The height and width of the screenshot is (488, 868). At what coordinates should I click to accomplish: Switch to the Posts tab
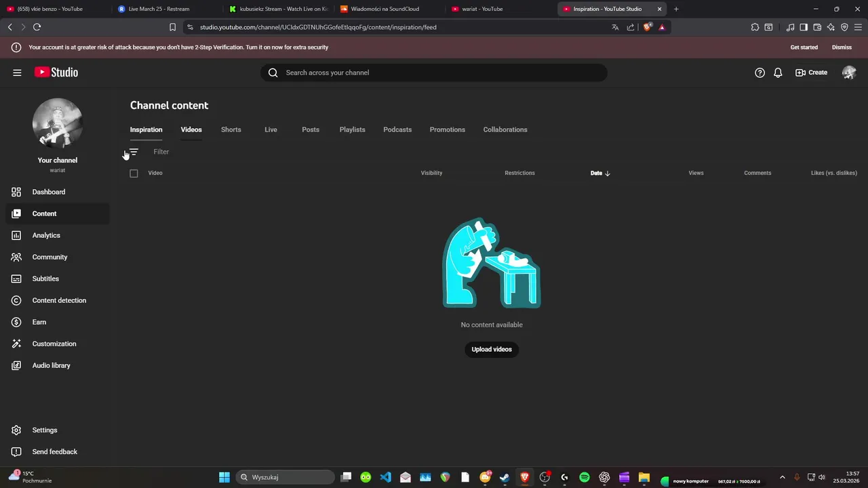click(x=311, y=129)
